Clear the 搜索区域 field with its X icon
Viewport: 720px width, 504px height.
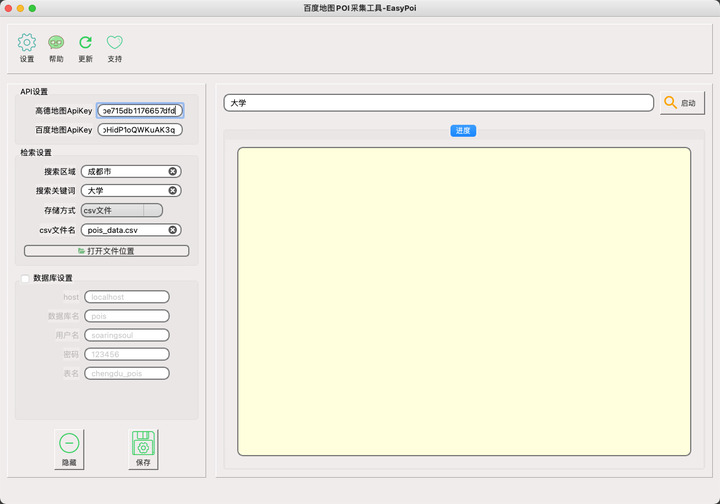pyautogui.click(x=173, y=171)
